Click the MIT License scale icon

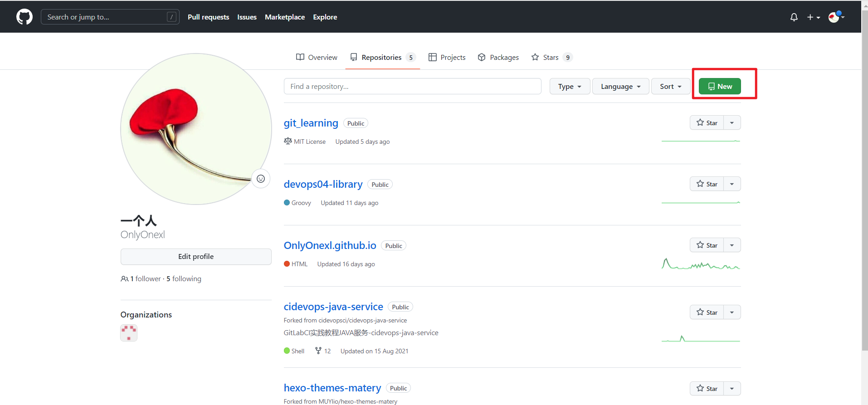288,141
